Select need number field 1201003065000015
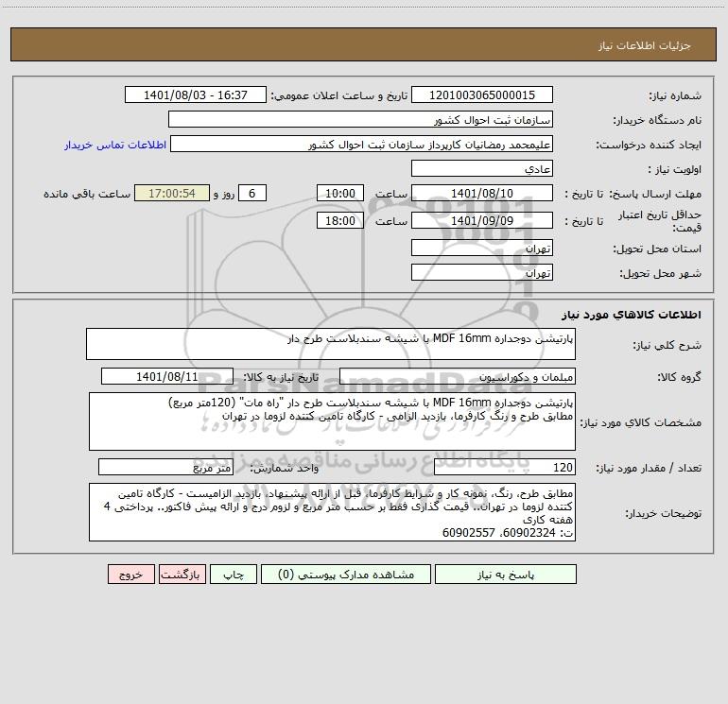 point(482,94)
